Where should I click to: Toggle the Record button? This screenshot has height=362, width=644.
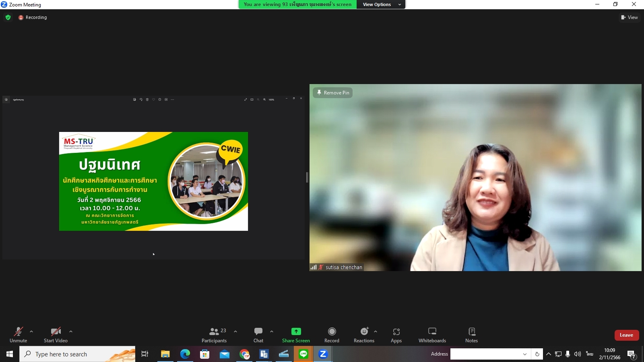tap(332, 335)
